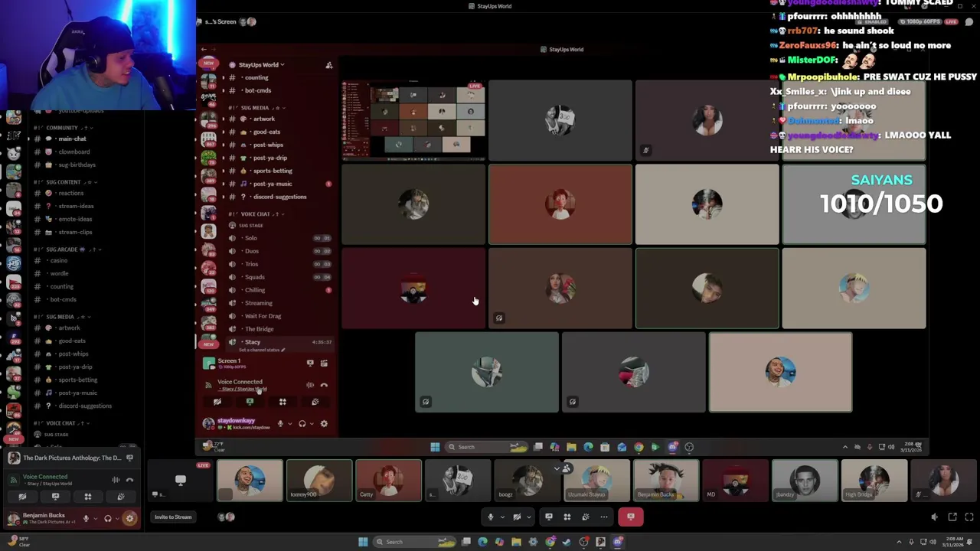Open Microsoft Edge on taskbar
The width and height of the screenshot is (980, 551).
(482, 542)
